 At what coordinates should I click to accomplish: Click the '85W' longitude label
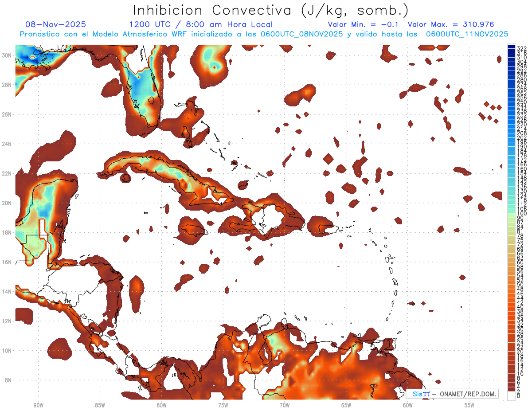click(100, 405)
